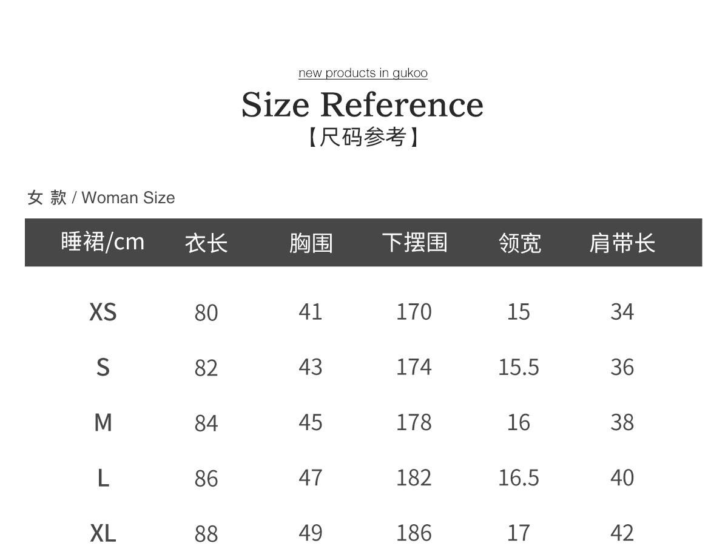
Task: Click the 42 strap length value
Action: pos(622,533)
